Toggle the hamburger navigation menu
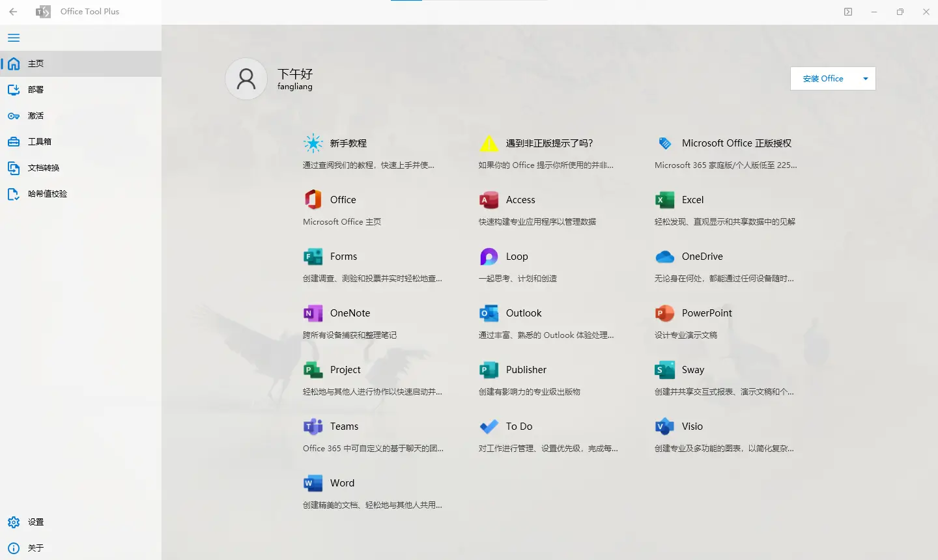Image resolution: width=938 pixels, height=560 pixels. pyautogui.click(x=14, y=38)
